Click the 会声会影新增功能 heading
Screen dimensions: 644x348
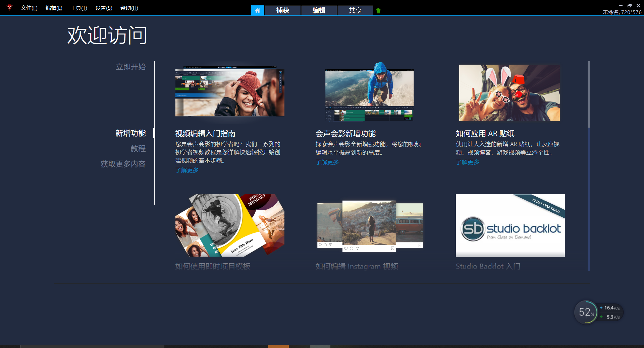click(345, 134)
